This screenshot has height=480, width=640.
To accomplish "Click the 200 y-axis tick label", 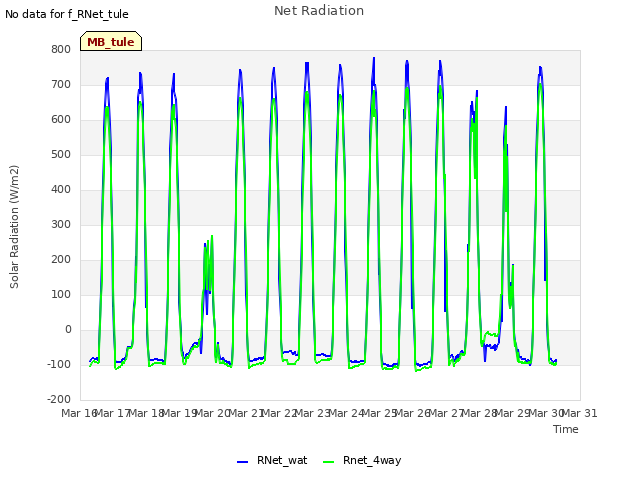I will coord(61,259).
